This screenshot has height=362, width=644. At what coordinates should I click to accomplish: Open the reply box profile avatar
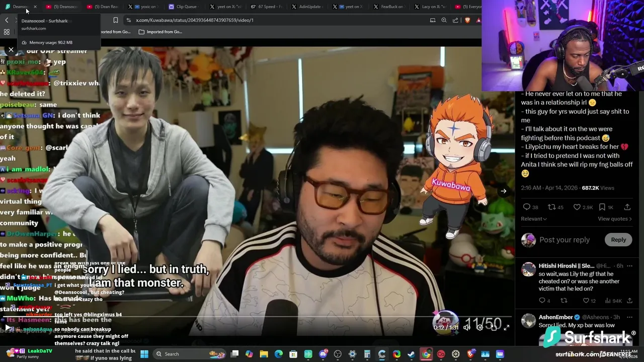click(x=528, y=240)
